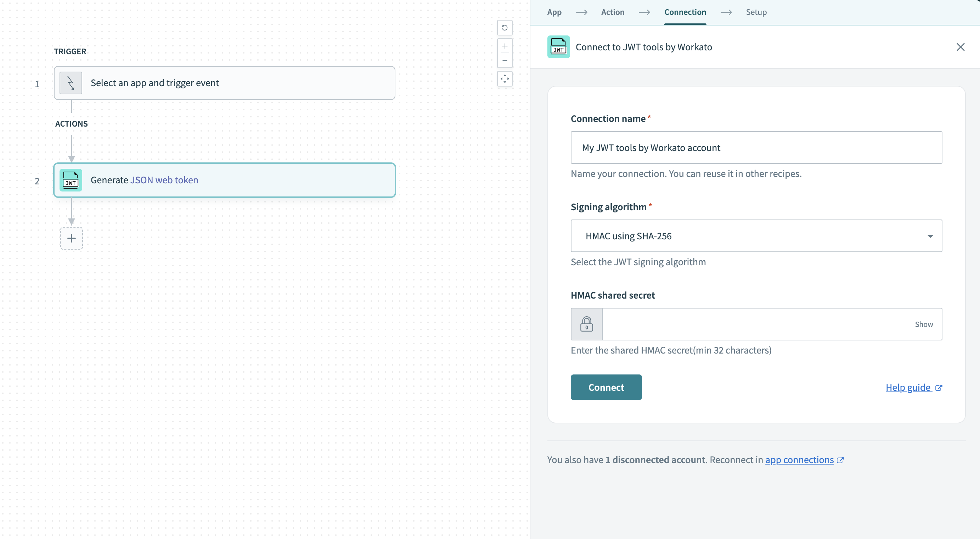
Task: Show the HMAC shared secret value
Action: coord(924,324)
